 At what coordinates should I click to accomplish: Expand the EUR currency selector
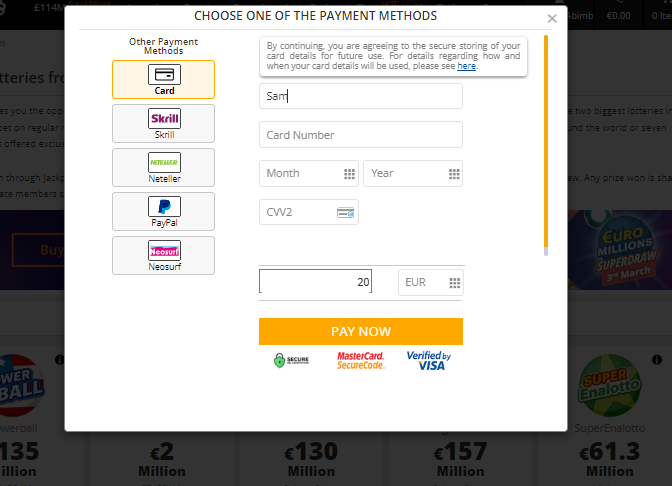coord(431,282)
